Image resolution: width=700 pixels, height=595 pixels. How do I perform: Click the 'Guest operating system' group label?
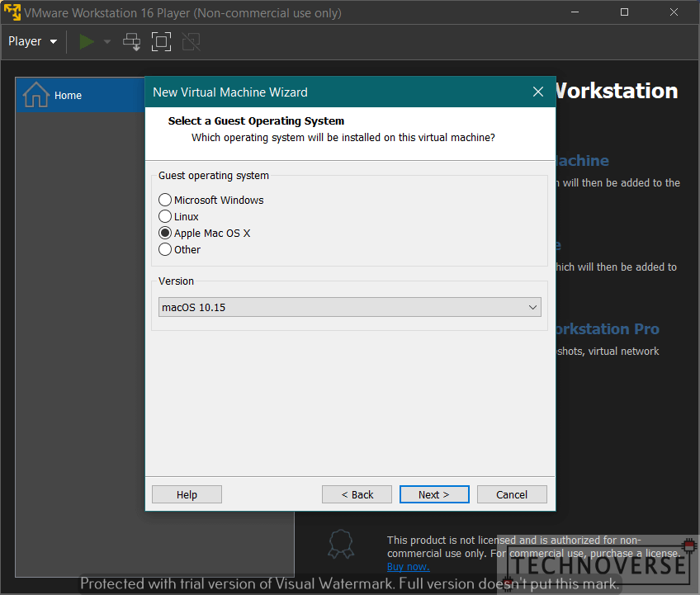tap(214, 176)
